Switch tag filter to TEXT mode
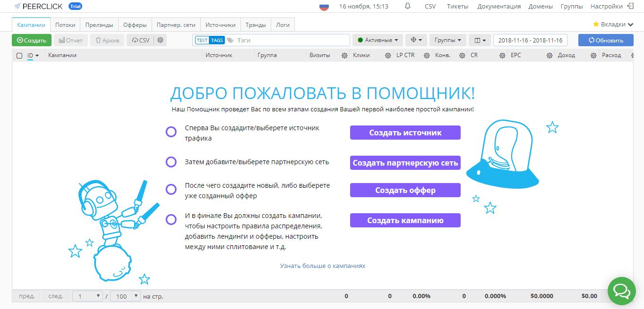The image size is (644, 309). coord(202,41)
